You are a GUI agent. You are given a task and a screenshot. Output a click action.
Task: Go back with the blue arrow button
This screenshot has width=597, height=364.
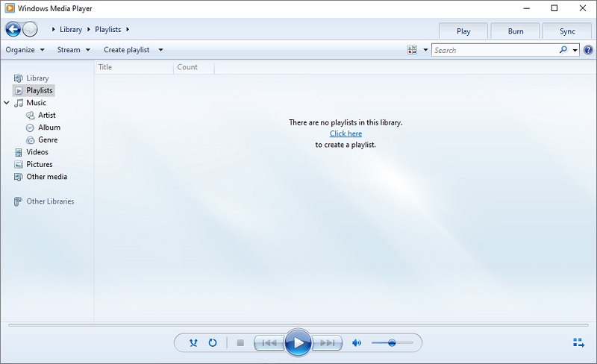coord(13,29)
